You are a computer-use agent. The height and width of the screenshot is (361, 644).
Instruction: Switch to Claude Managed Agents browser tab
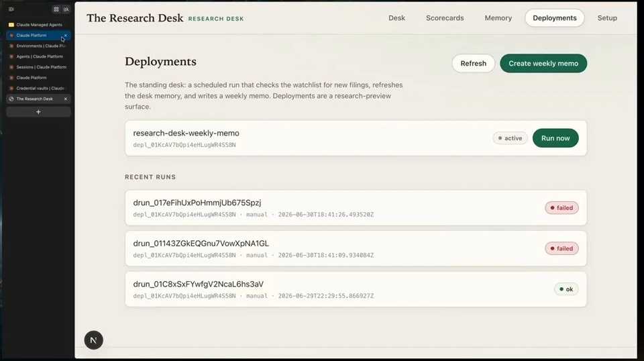[38, 25]
